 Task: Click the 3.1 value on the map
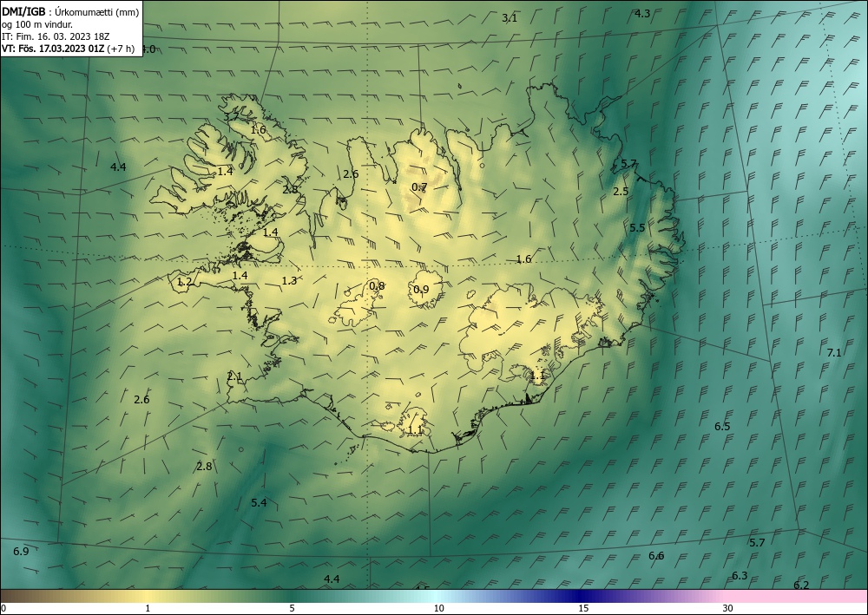tap(510, 18)
